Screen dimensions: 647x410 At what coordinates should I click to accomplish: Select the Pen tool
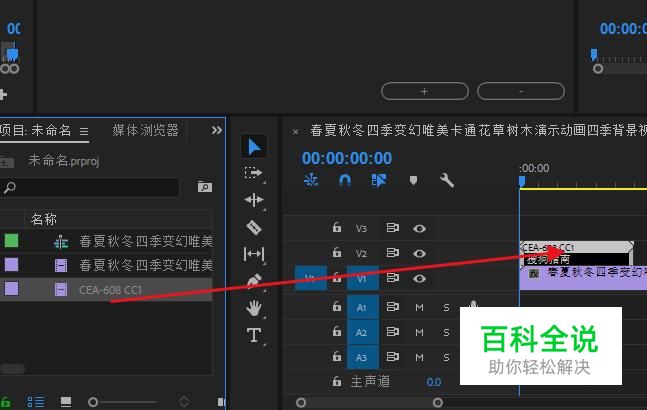[254, 281]
